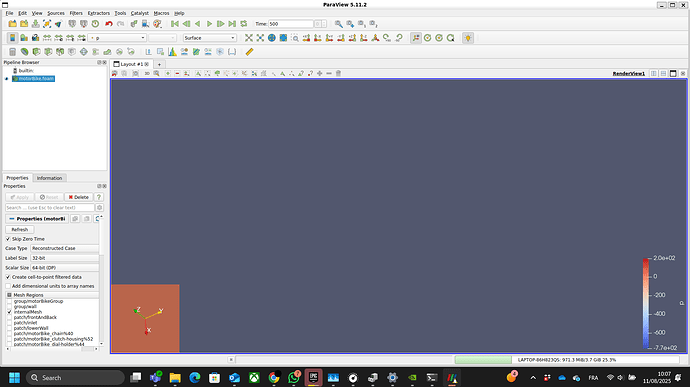Click the Time value input field
The image size is (690, 387).
pyautogui.click(x=290, y=24)
